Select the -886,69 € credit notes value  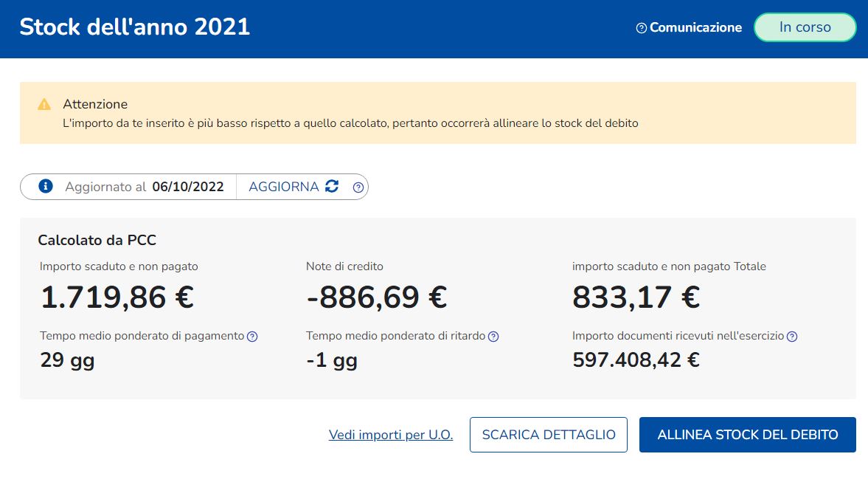(376, 297)
